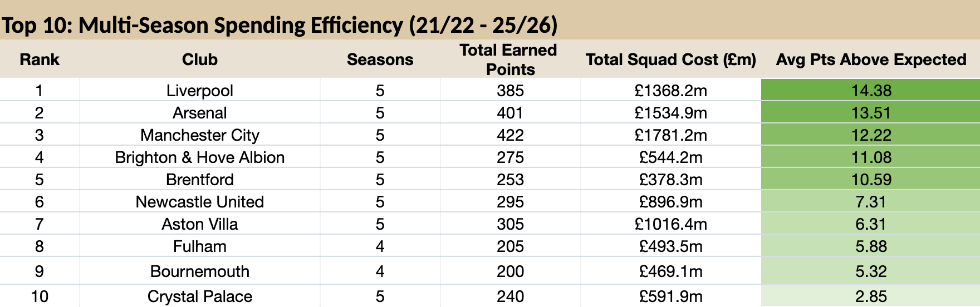Click the Club column header
Image resolution: width=980 pixels, height=307 pixels.
(200, 60)
